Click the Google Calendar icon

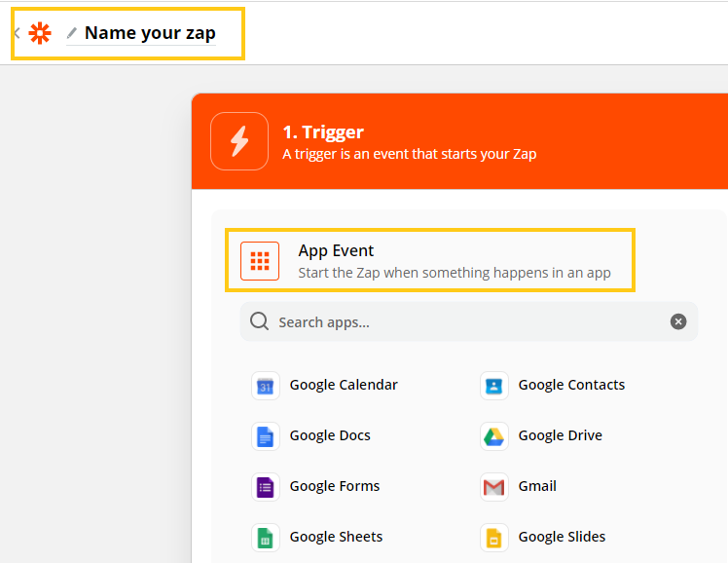click(x=266, y=386)
